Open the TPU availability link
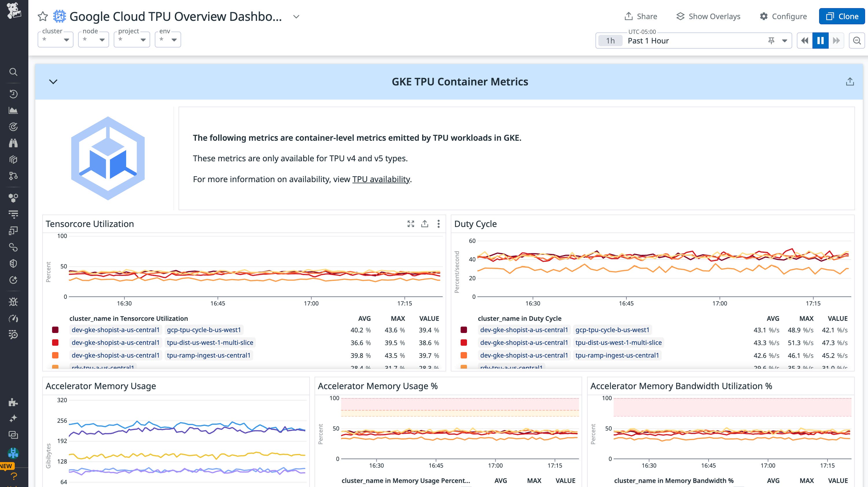868x487 pixels. (x=380, y=179)
